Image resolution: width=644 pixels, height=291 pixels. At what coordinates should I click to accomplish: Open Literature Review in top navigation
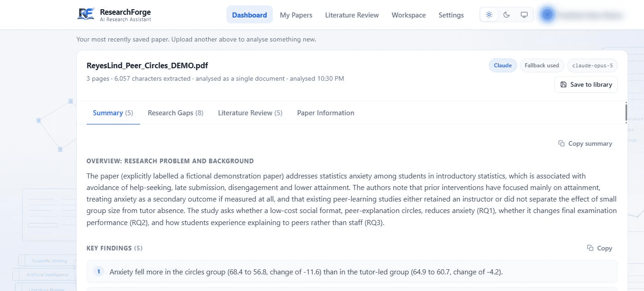coord(352,15)
